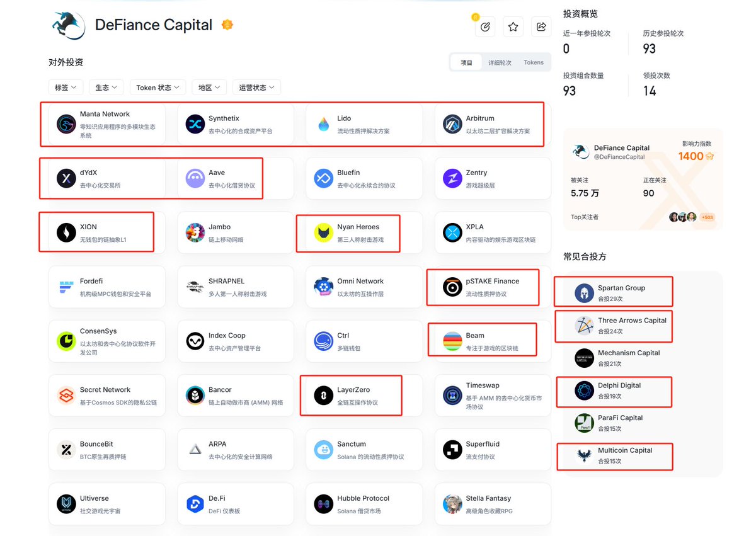756x536 pixels.
Task: Open the Ctrl wallet project card
Action: 364,341
